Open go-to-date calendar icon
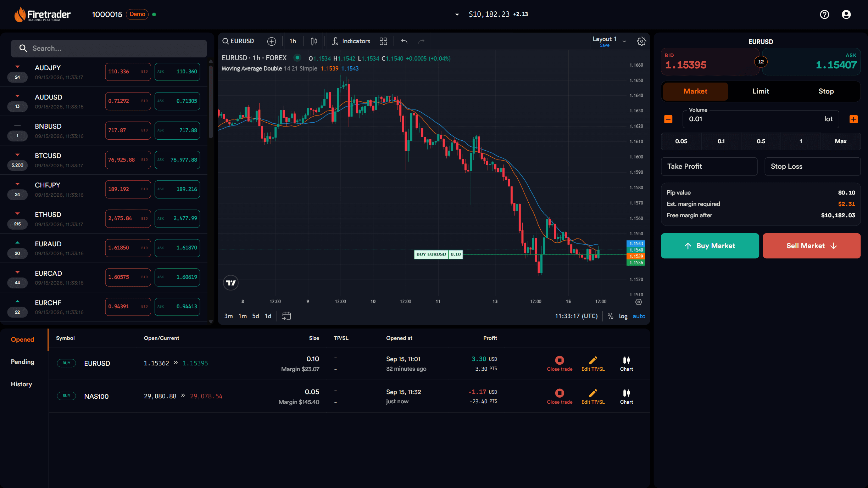This screenshot has width=868, height=488. [286, 316]
